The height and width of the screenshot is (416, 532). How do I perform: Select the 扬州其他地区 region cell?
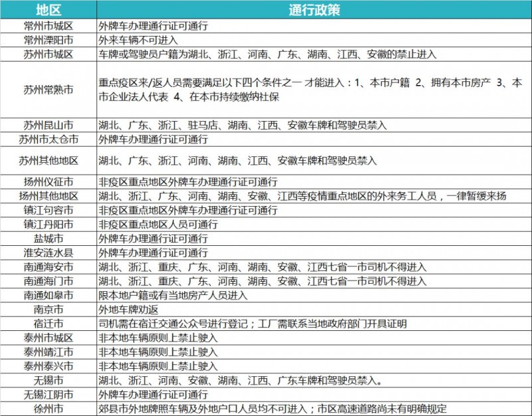49,196
